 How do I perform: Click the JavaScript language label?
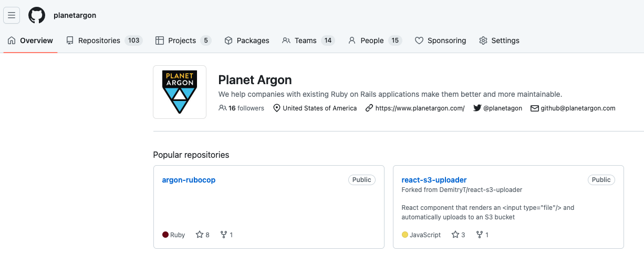[425, 235]
